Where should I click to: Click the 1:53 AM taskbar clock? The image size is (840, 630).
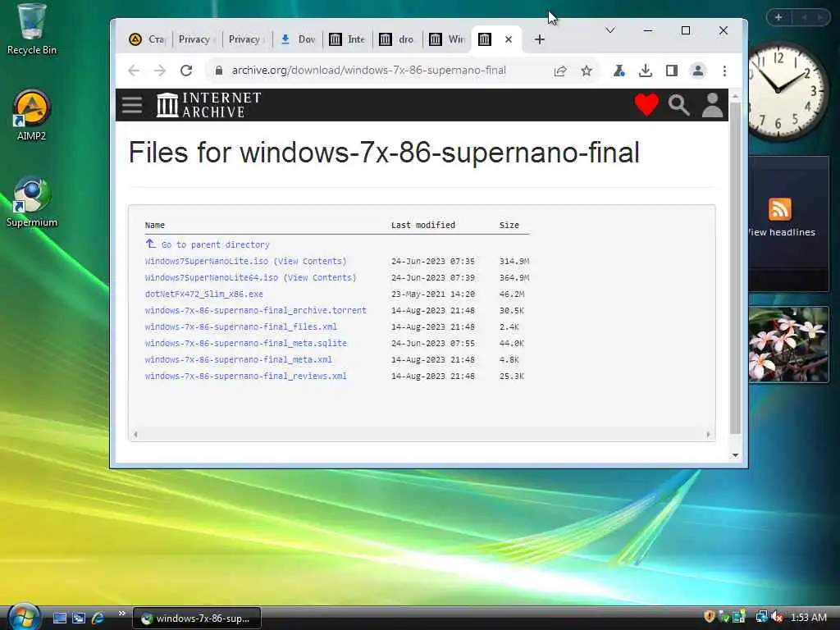coord(809,617)
